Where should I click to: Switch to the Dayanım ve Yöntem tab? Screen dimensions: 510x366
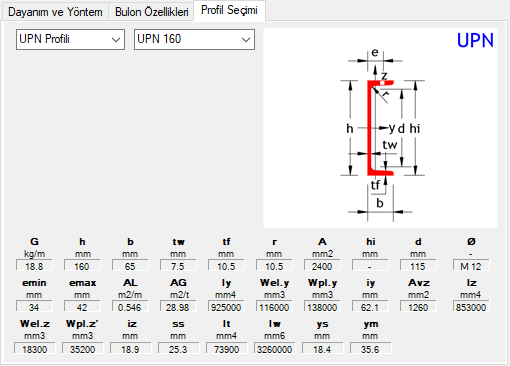[x=55, y=12]
